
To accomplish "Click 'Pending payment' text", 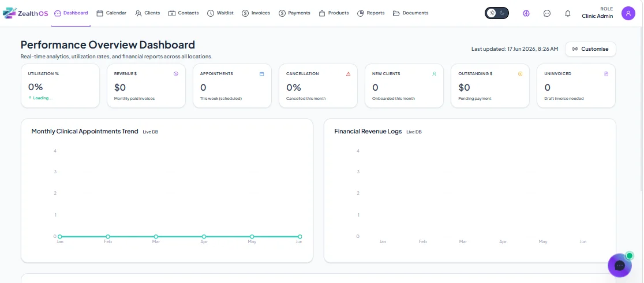I will [x=475, y=99].
